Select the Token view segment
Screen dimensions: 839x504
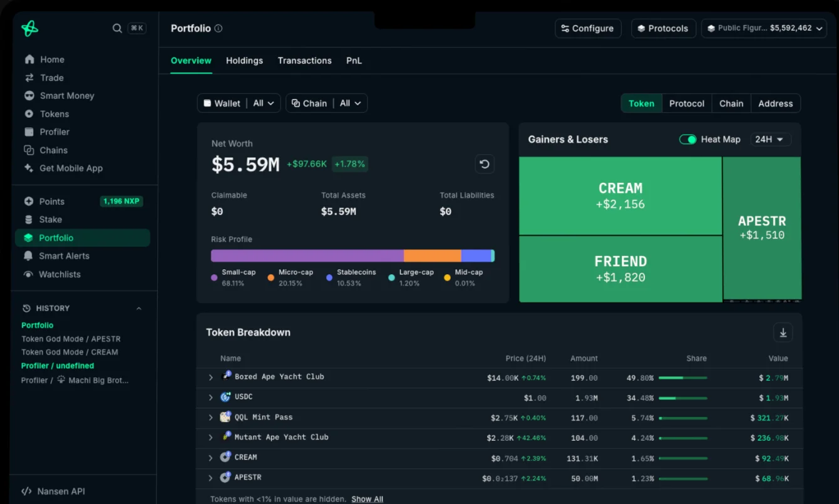[641, 103]
